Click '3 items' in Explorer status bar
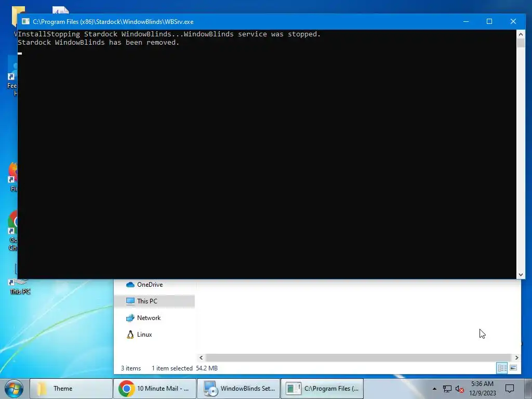The width and height of the screenshot is (532, 399). 131,368
